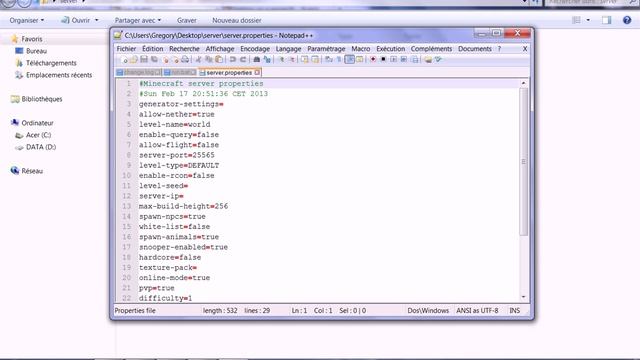
Task: Open the Compléments menu
Action: 431,49
